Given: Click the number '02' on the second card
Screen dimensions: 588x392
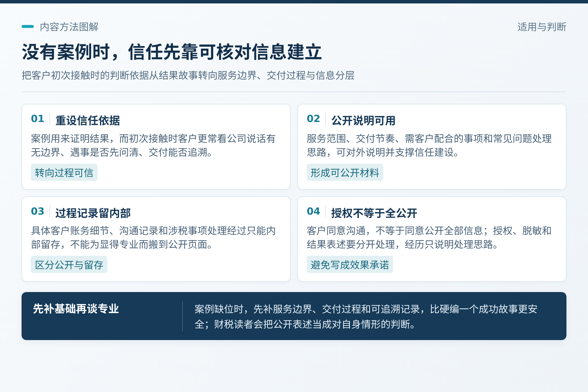Looking at the screenshot, I should pyautogui.click(x=313, y=119).
